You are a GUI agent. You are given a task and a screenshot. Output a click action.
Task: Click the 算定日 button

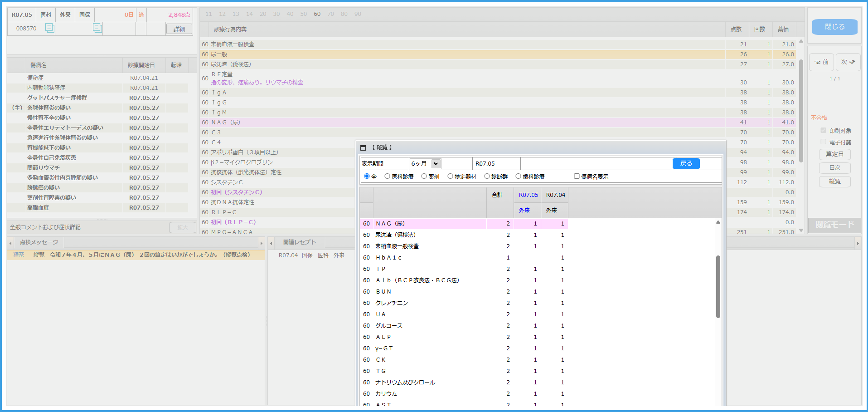834,154
